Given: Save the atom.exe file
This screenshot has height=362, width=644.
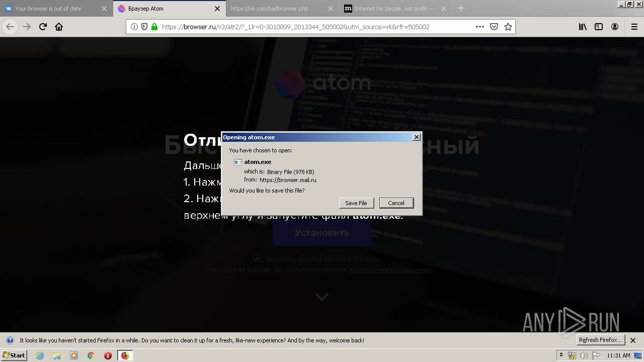Looking at the screenshot, I should click(356, 203).
